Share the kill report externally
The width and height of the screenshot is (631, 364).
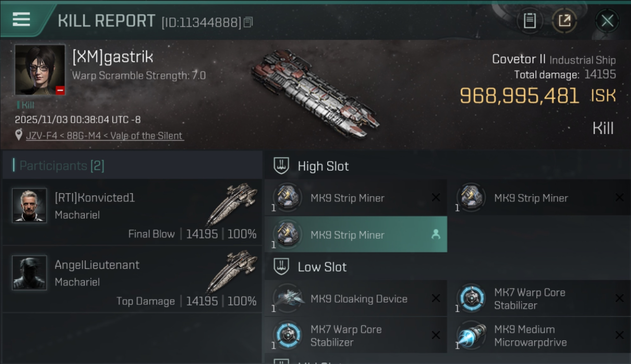click(564, 20)
